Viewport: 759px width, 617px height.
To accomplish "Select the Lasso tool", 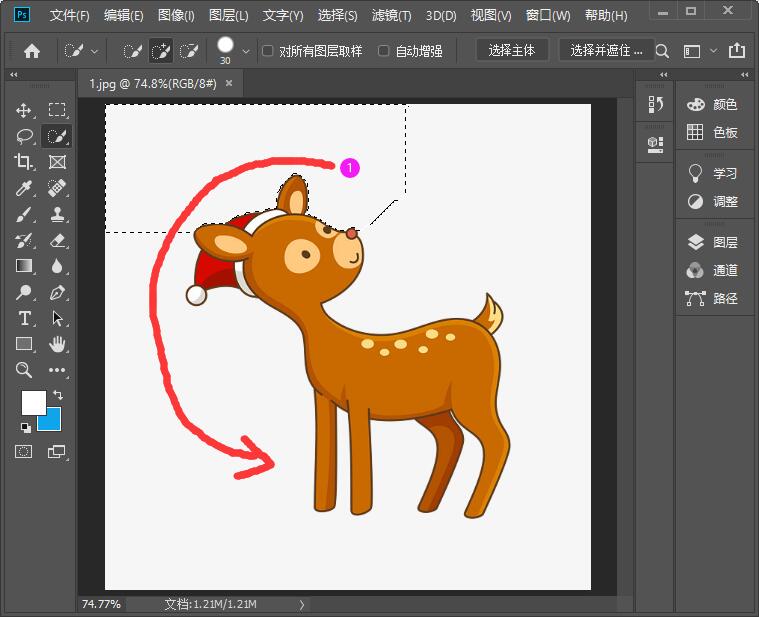I will click(x=24, y=136).
